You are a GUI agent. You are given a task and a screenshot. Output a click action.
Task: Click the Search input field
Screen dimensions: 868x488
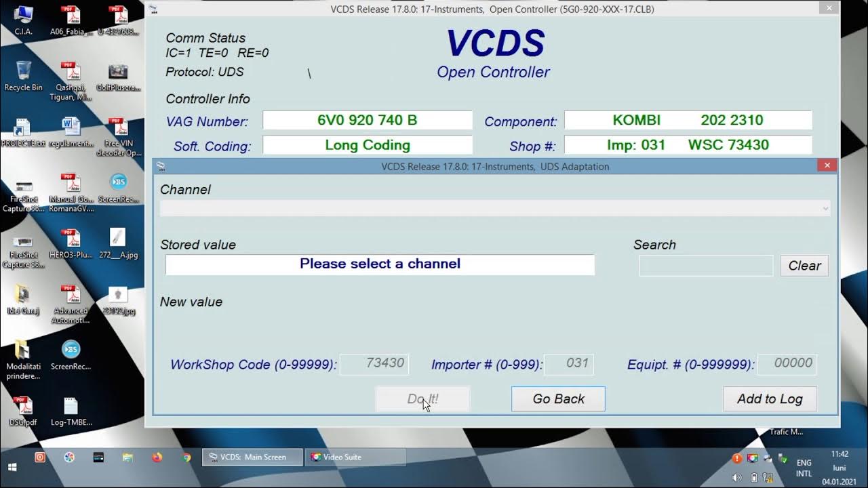point(706,266)
